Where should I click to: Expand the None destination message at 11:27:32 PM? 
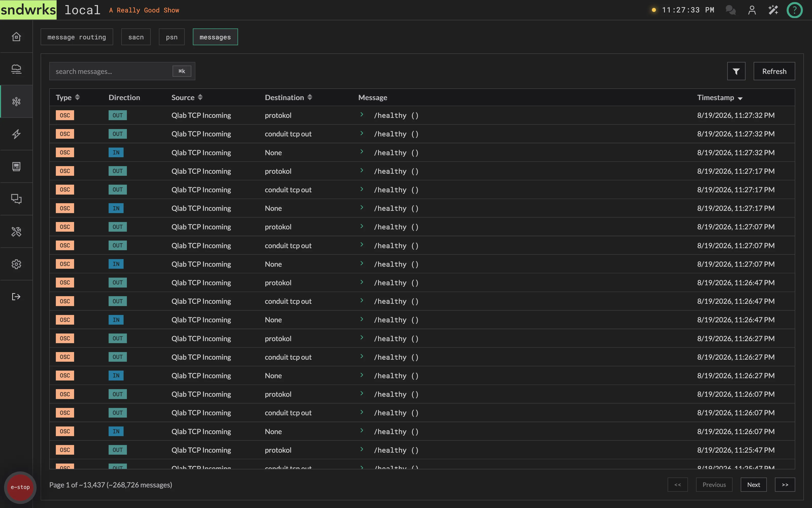pyautogui.click(x=362, y=152)
